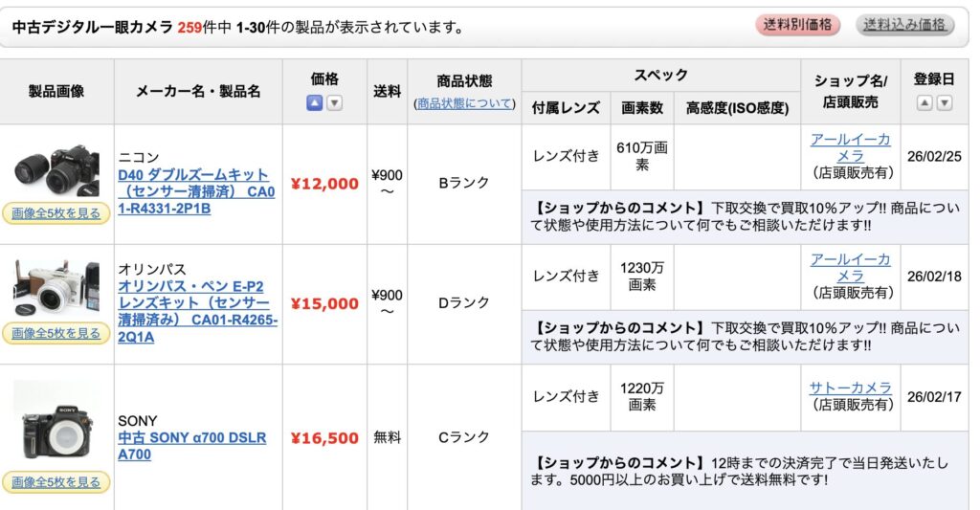Open the サトーカメラ shop link
This screenshot has height=510, width=980.
850,388
